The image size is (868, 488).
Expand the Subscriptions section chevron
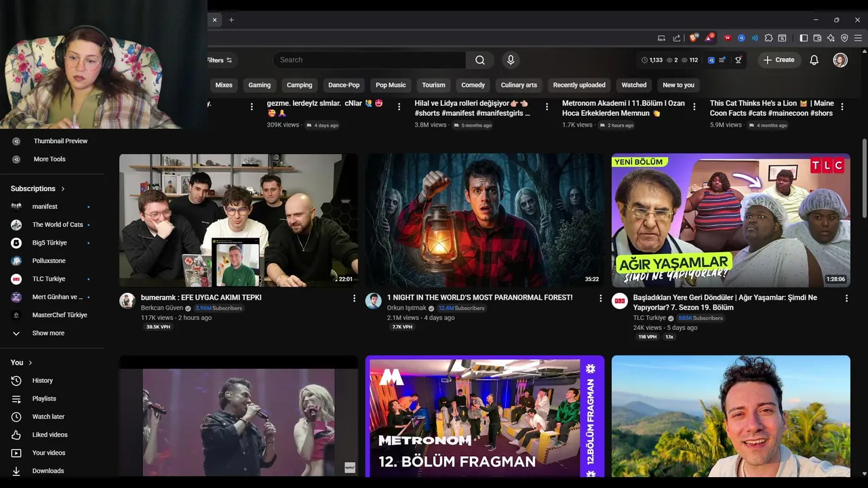pos(63,188)
